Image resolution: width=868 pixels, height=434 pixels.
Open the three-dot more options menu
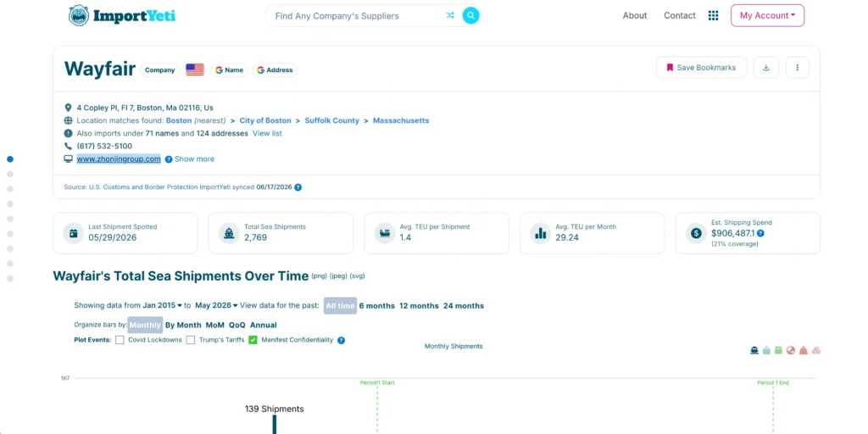click(x=798, y=68)
